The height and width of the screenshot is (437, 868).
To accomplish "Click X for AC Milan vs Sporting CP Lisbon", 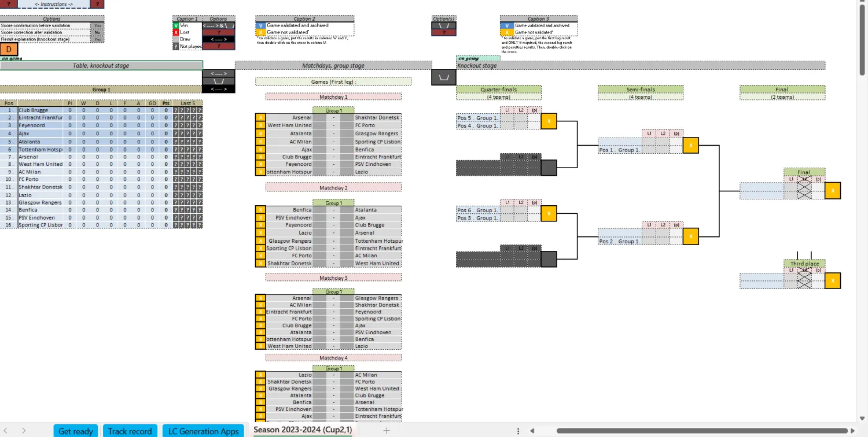I will pyautogui.click(x=260, y=142).
